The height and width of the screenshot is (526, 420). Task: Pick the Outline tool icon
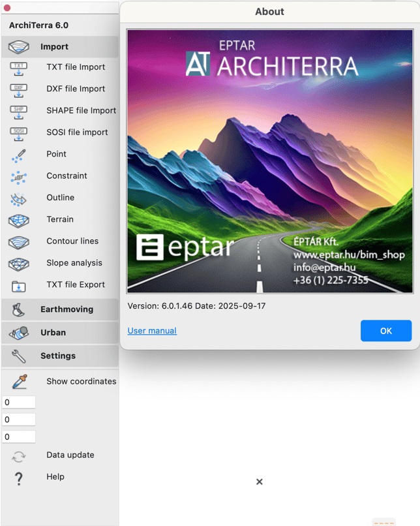tap(19, 198)
